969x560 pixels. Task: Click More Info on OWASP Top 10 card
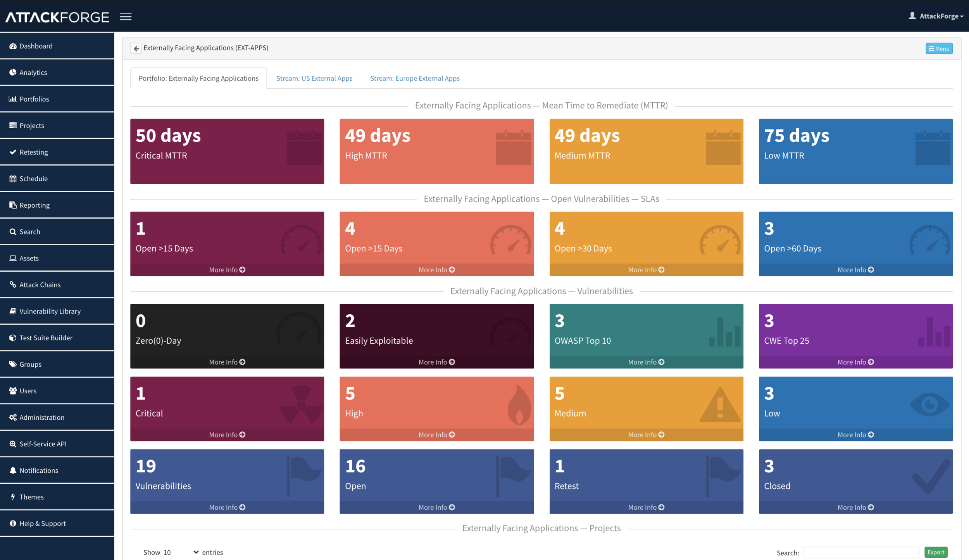point(646,362)
